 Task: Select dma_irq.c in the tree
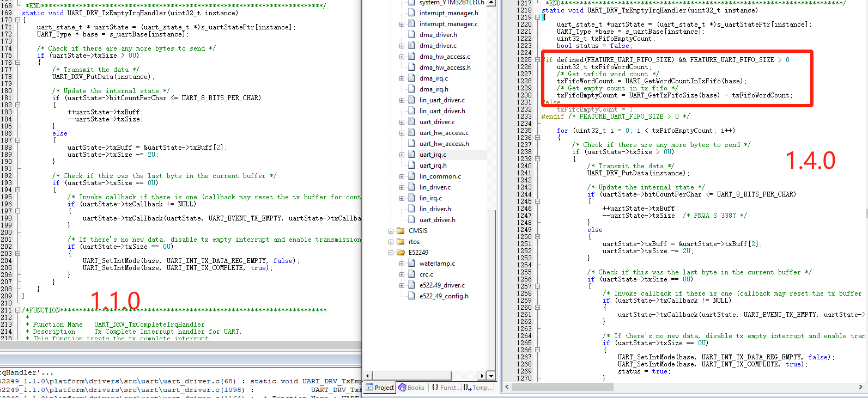coord(433,78)
